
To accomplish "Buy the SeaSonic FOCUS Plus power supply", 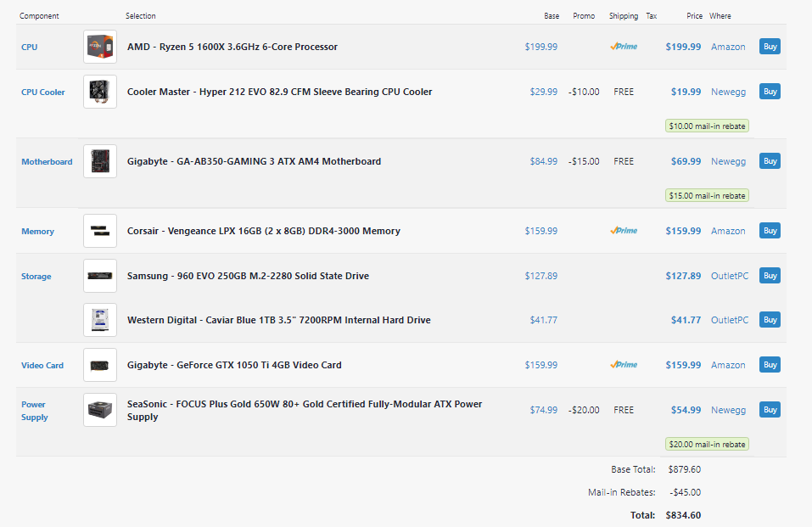I will click(x=770, y=410).
